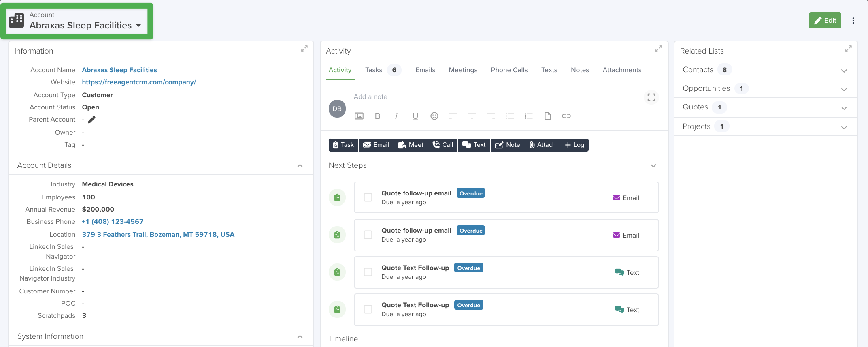
Task: Click the Call action button
Action: 443,145
